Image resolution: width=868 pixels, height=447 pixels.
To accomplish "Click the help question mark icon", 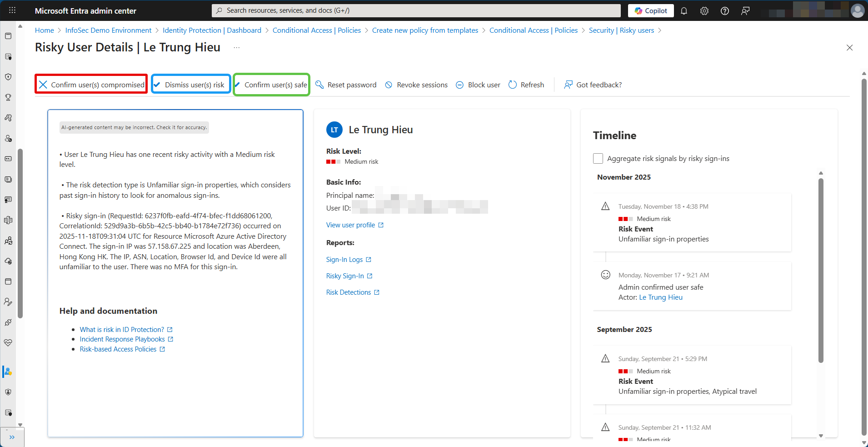I will tap(724, 11).
